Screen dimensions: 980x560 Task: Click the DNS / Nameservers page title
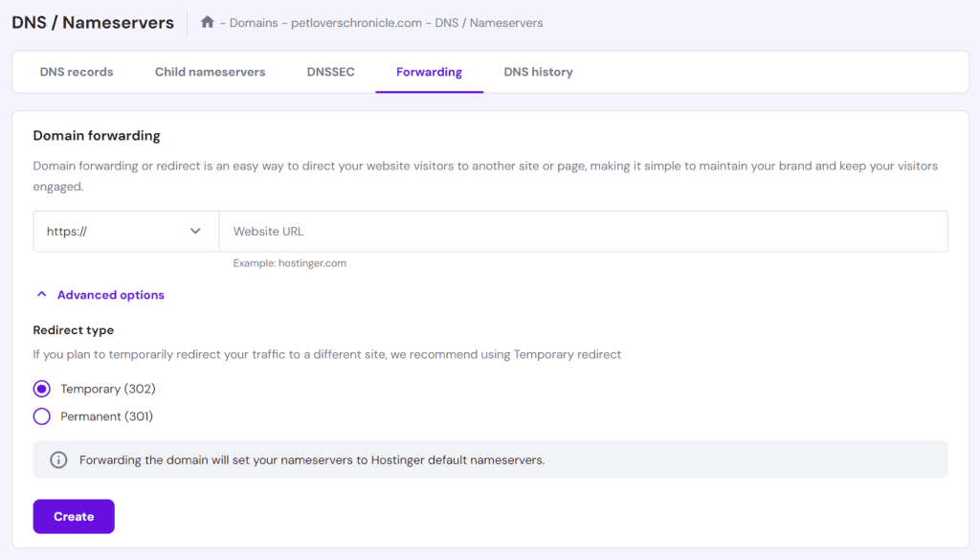point(93,22)
